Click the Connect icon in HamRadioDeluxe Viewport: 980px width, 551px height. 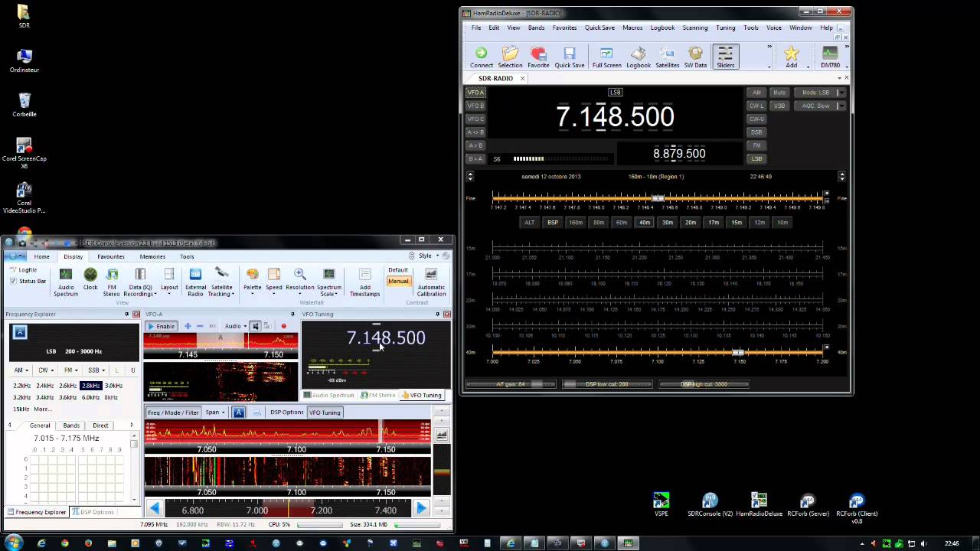click(481, 57)
